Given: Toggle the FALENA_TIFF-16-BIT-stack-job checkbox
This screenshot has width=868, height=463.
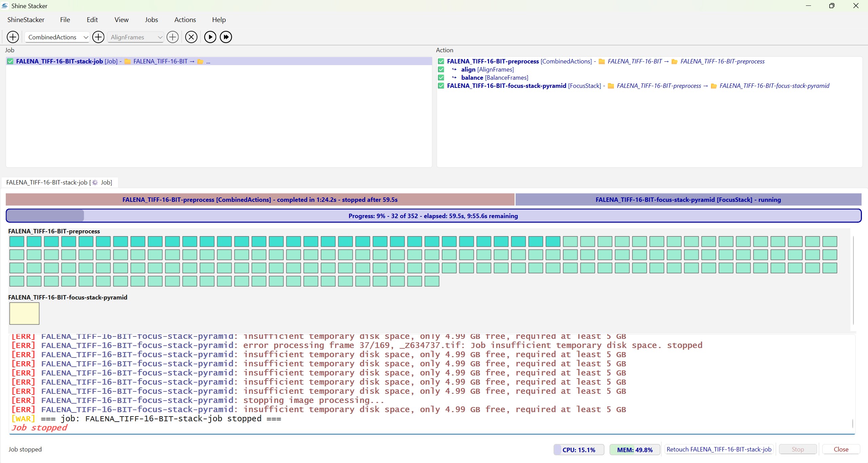Looking at the screenshot, I should pyautogui.click(x=10, y=61).
